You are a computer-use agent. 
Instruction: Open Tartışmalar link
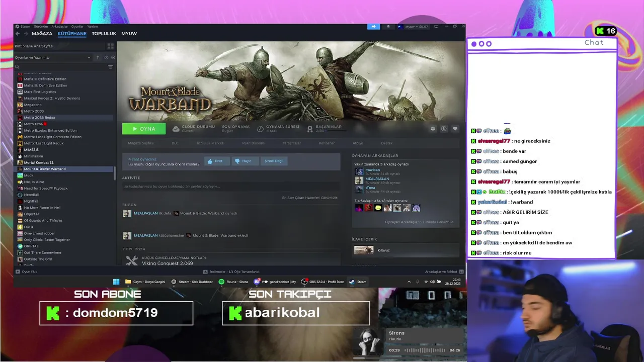pyautogui.click(x=291, y=143)
